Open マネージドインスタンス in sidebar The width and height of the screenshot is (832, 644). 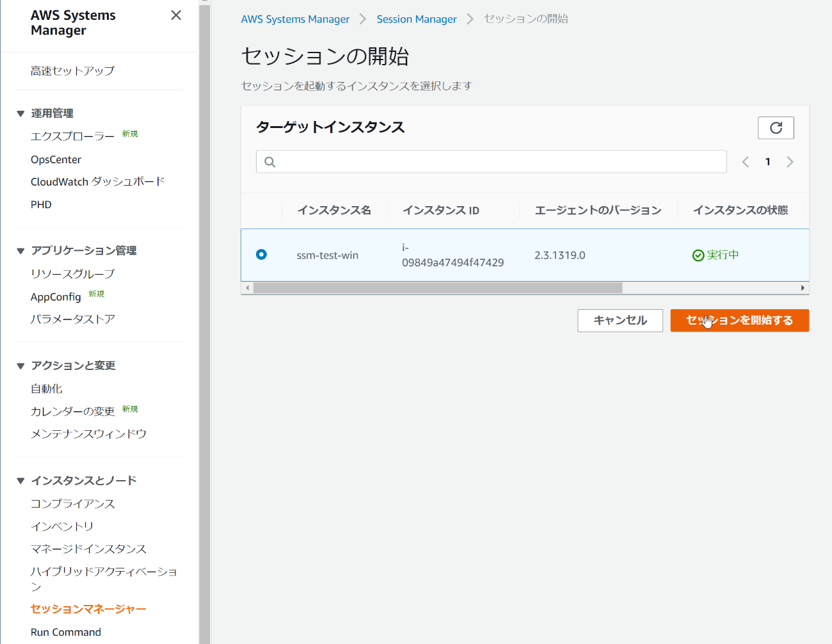coord(88,549)
